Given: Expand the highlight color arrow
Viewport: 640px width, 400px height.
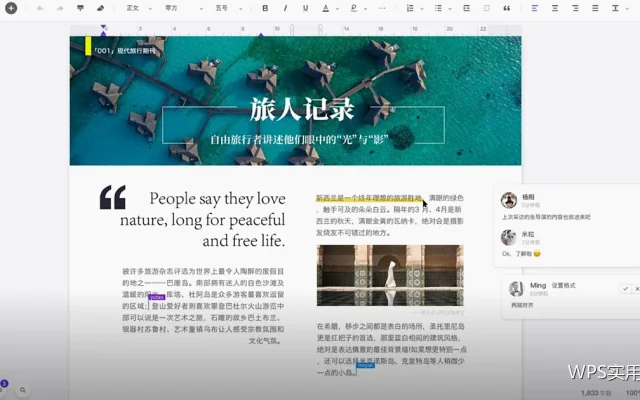Looking at the screenshot, I should [365, 9].
